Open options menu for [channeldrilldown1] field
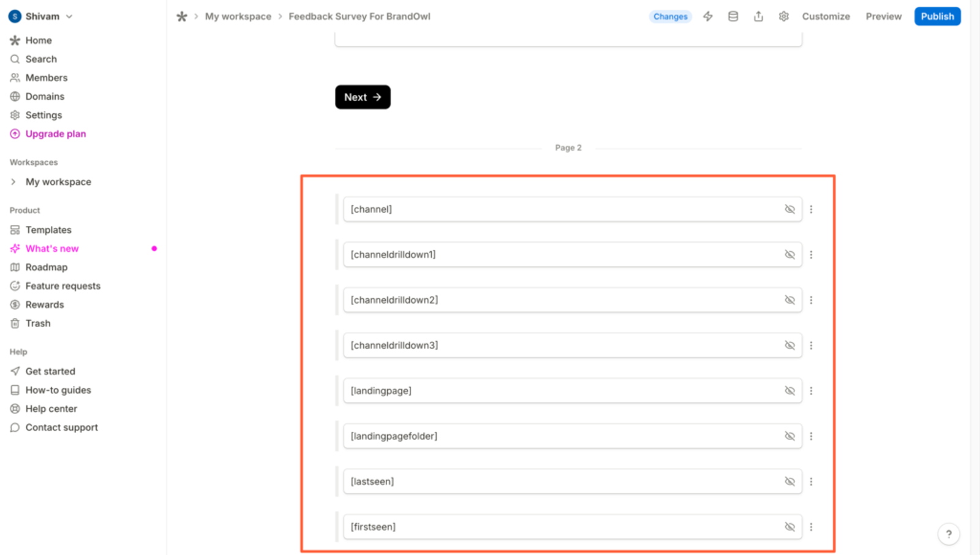Screen dimensions: 980x555 [x=811, y=255]
